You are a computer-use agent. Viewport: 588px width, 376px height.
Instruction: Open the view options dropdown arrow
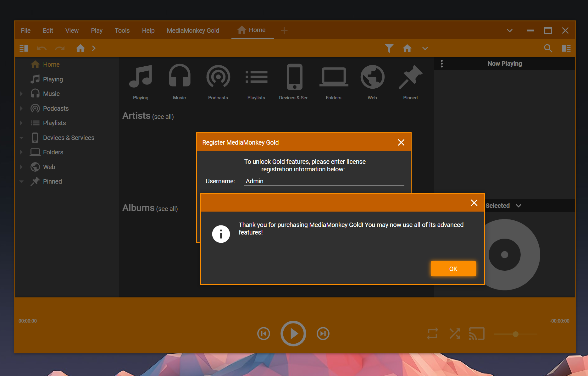pos(425,48)
